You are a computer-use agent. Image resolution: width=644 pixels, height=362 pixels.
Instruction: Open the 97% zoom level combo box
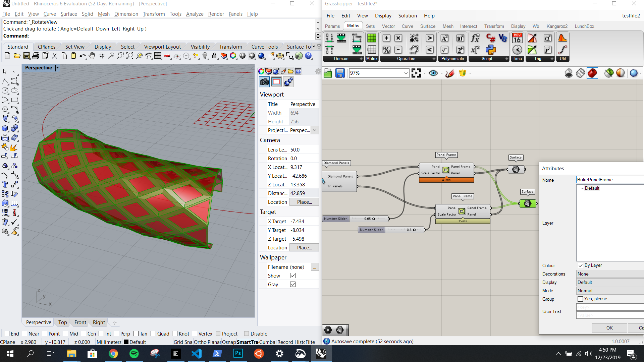pos(379,73)
